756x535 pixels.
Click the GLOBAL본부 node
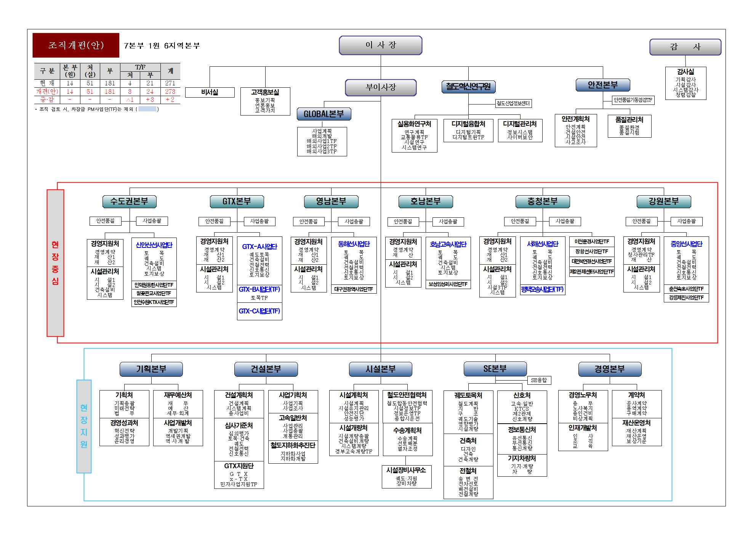[324, 114]
